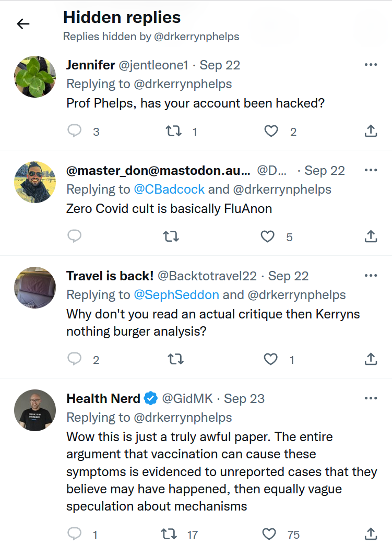Open more options on Travel is back! tweet
The width and height of the screenshot is (392, 545).
click(x=371, y=276)
